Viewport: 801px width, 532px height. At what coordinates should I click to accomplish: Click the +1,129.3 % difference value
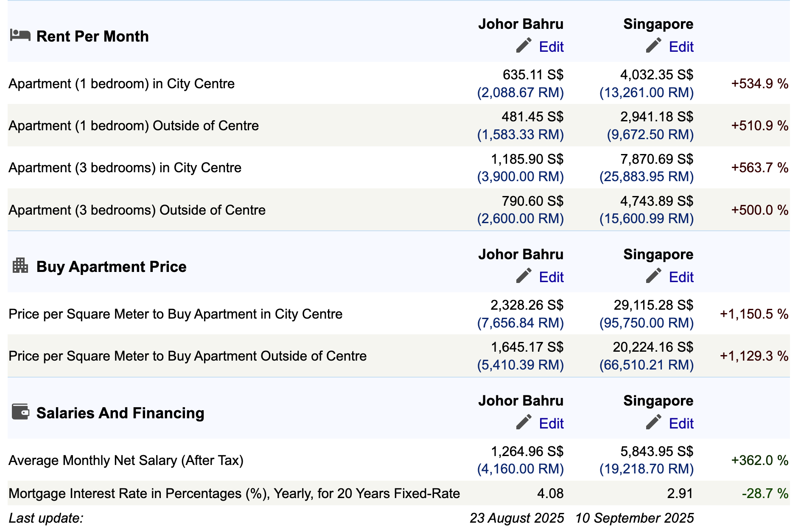point(754,356)
